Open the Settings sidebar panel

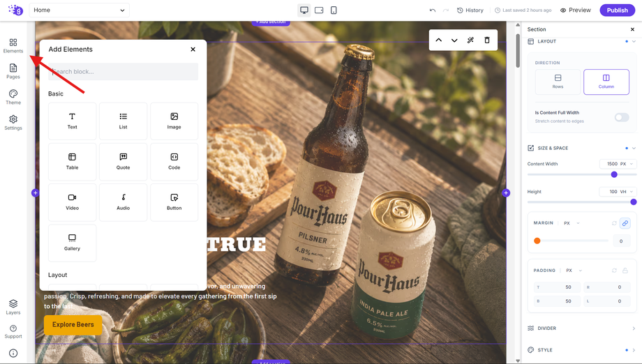[x=13, y=122]
